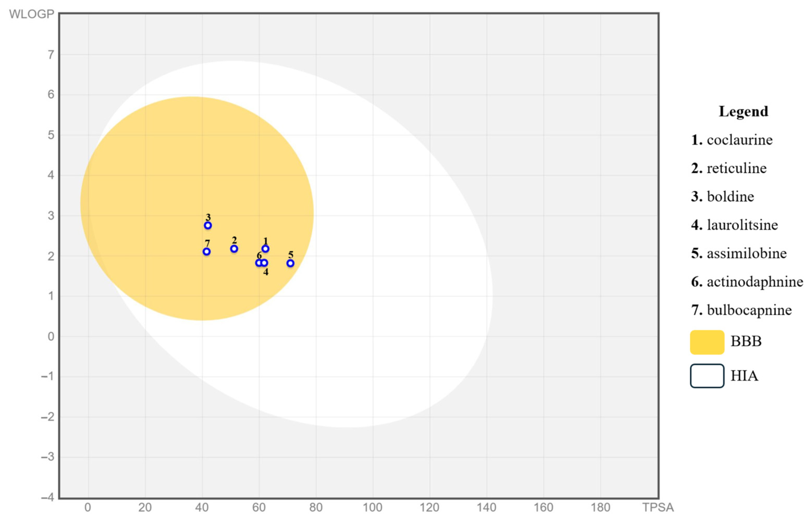The image size is (812, 523).
Task: Click the yellow BBB legend swatch
Action: [x=707, y=342]
